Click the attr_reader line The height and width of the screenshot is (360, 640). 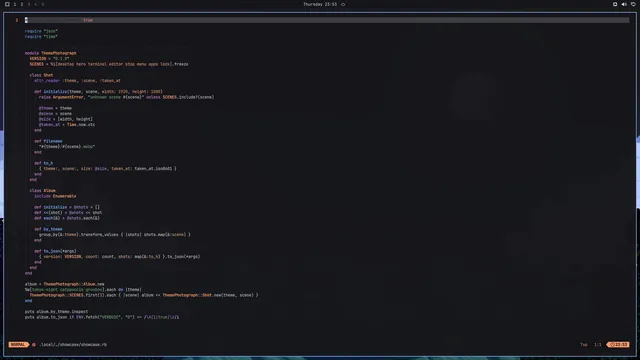pos(77,80)
